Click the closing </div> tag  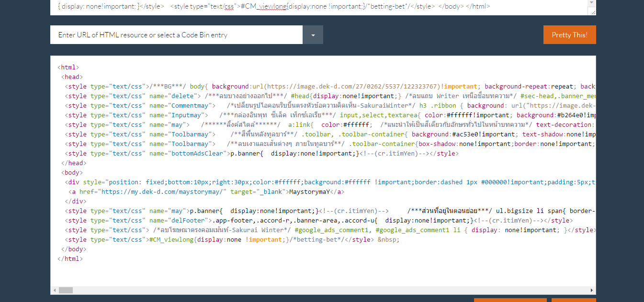[x=76, y=201]
